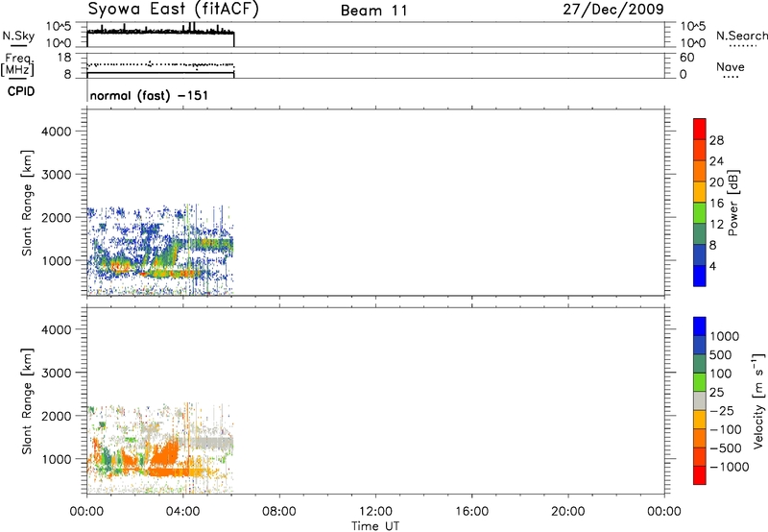Click the "-25" velocity colorbar label

(x=722, y=411)
